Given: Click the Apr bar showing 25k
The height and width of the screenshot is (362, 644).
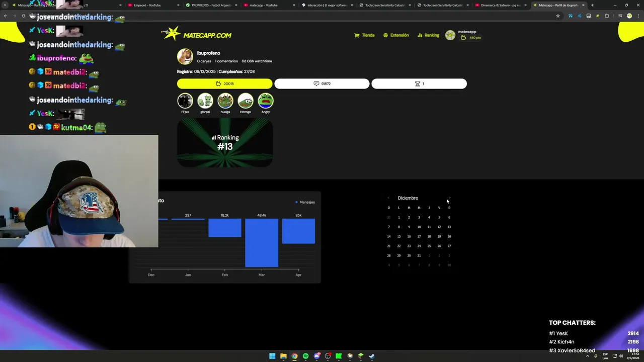Looking at the screenshot, I should 298,231.
